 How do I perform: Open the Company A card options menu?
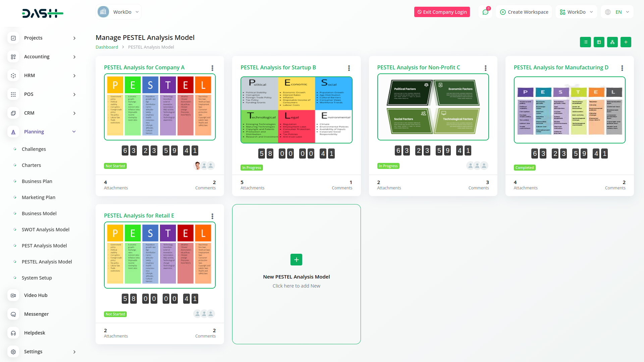pos(212,68)
